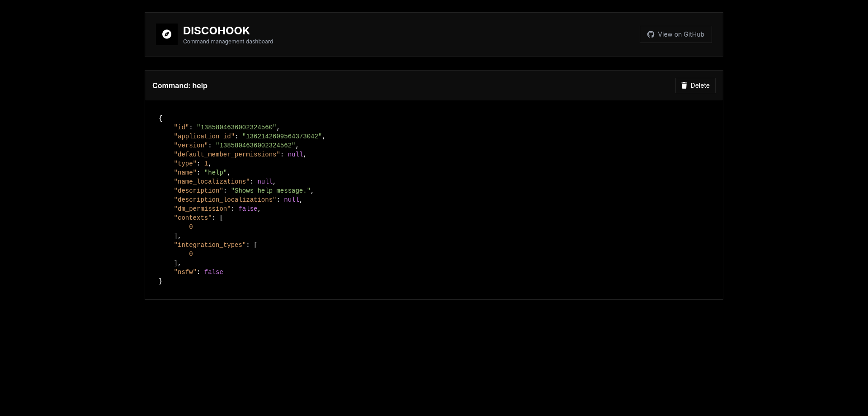Image resolution: width=868 pixels, height=416 pixels.
Task: Click the "name_localizations" key
Action: click(212, 182)
